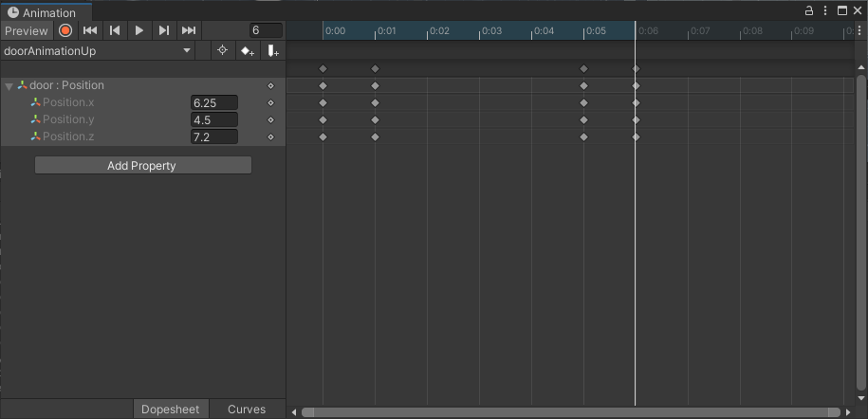Click the horizontal timeline scrollbar

(569, 412)
